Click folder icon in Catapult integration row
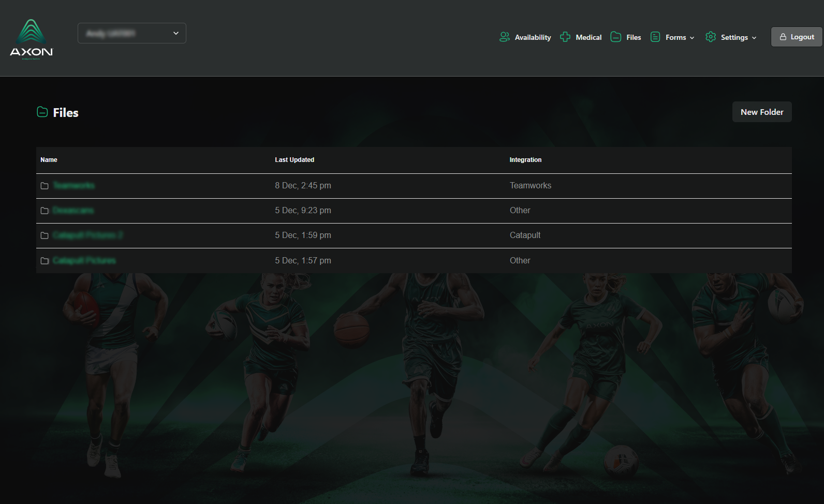The image size is (824, 504). pos(45,235)
